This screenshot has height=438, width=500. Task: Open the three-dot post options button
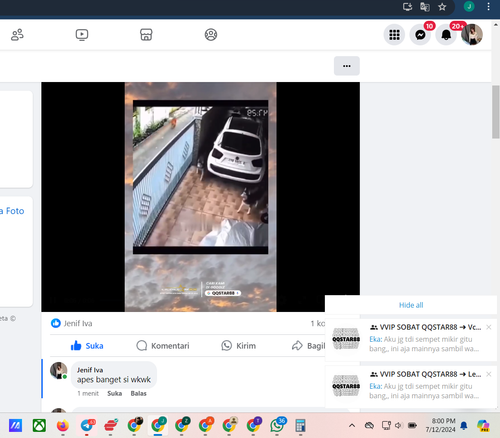(x=347, y=66)
